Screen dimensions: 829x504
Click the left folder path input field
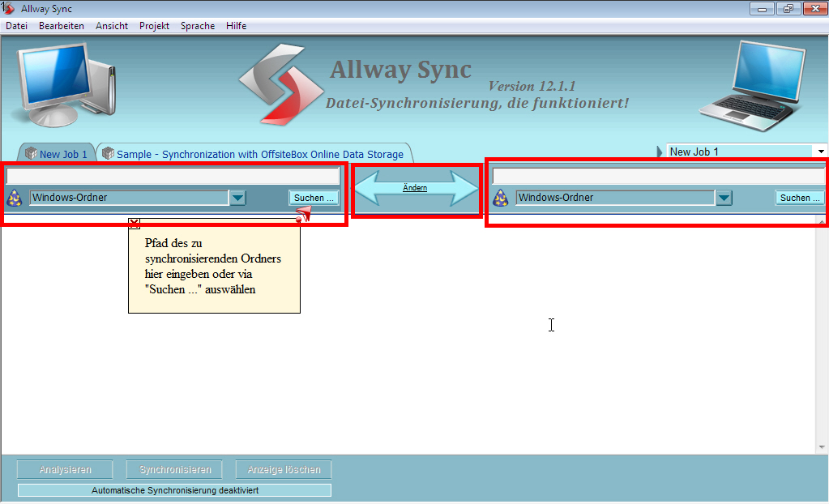173,176
